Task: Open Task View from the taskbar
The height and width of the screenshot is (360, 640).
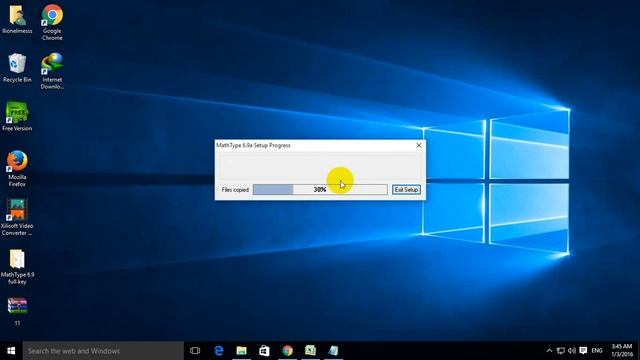Action: [x=195, y=351]
